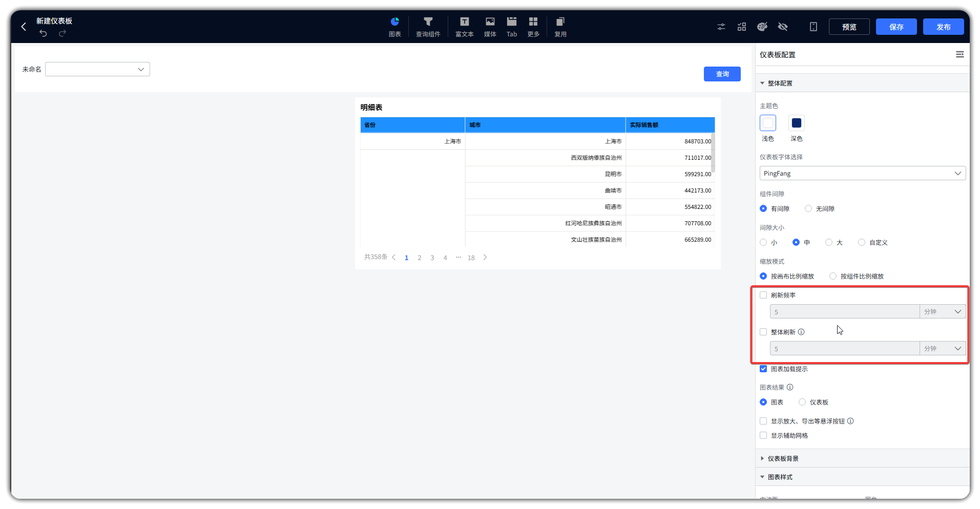Open the Tab component menu item
Screen dimensions: 980x509
(x=511, y=27)
